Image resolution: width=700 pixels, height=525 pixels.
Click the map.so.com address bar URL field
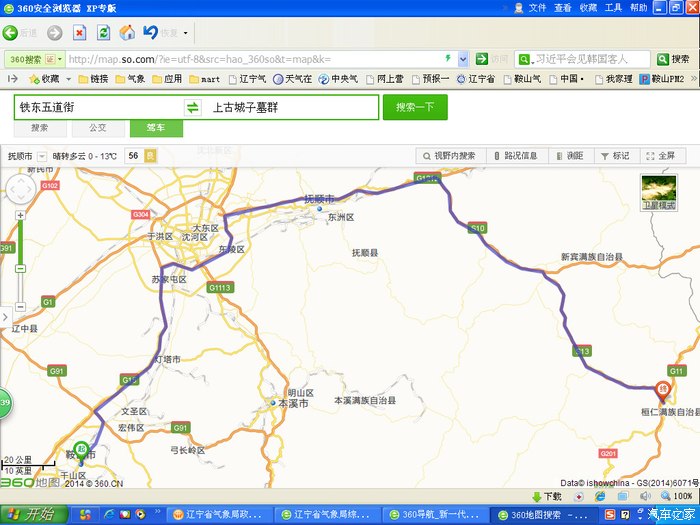(254, 59)
